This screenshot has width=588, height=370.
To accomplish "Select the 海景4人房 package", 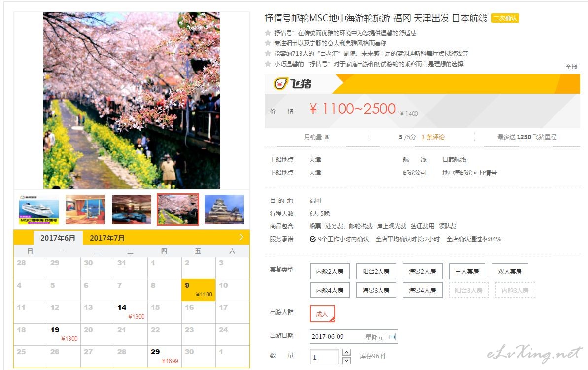I will pyautogui.click(x=422, y=290).
